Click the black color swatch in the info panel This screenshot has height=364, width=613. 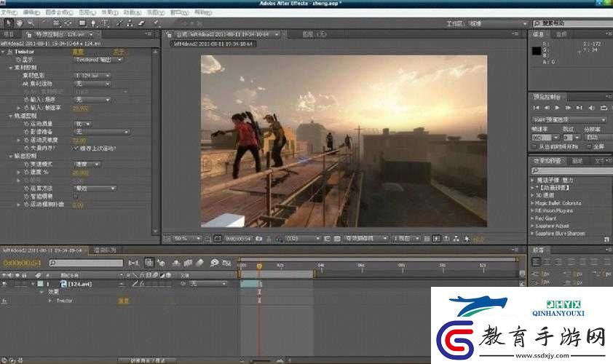pyautogui.click(x=537, y=51)
